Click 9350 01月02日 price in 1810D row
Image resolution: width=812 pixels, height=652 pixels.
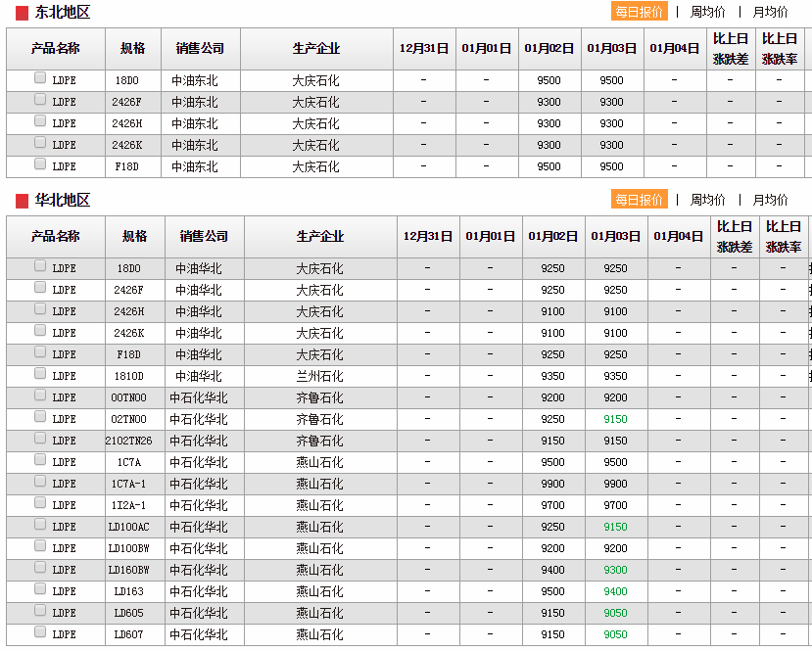[552, 376]
